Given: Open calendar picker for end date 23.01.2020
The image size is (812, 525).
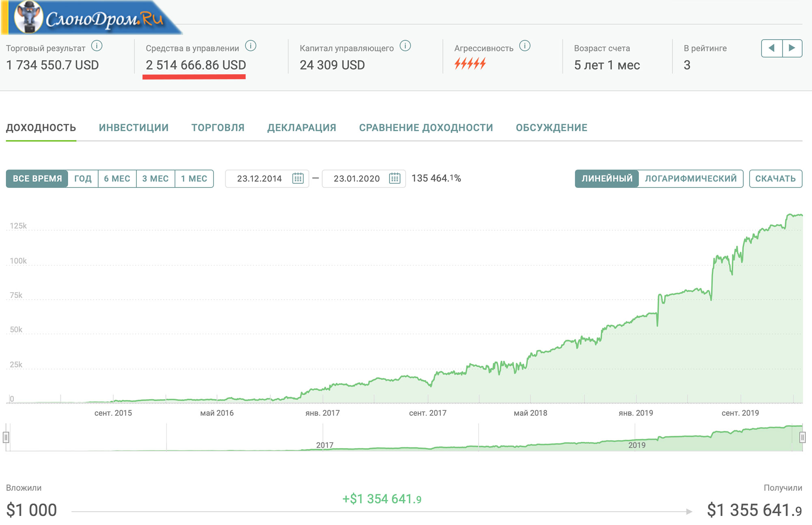Looking at the screenshot, I should tap(395, 179).
